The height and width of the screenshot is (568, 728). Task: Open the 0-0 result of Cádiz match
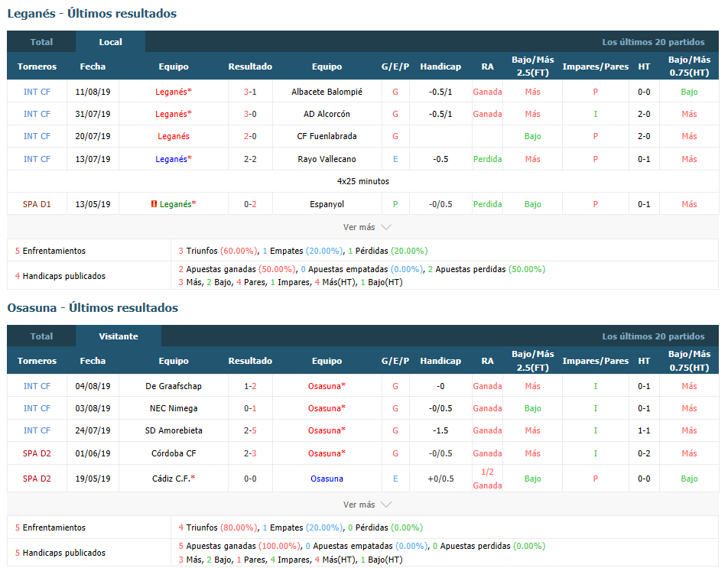pos(250,479)
